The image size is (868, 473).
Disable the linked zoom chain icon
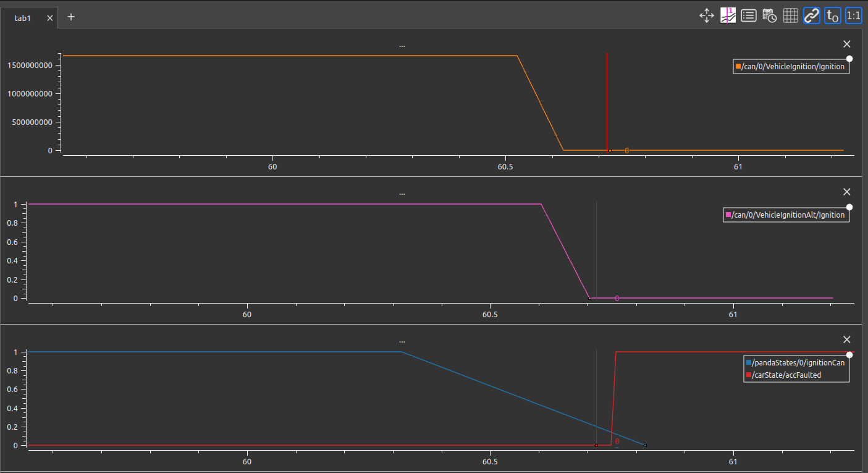click(811, 15)
